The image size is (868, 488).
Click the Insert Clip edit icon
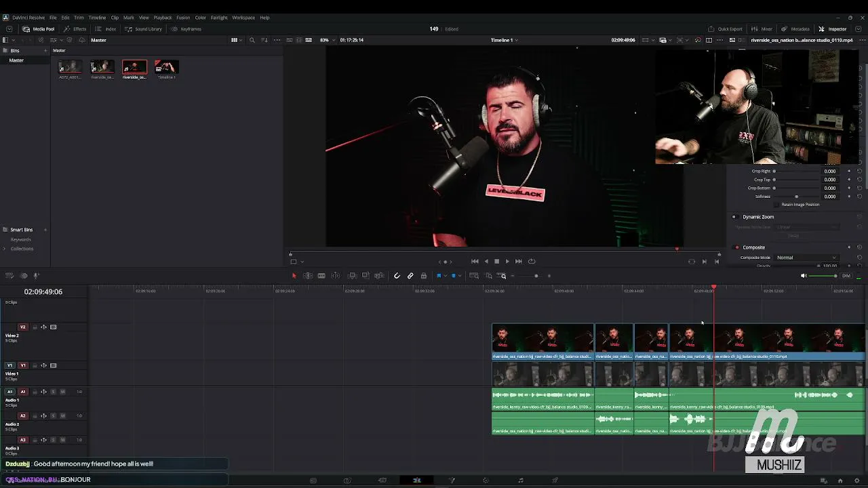[353, 276]
